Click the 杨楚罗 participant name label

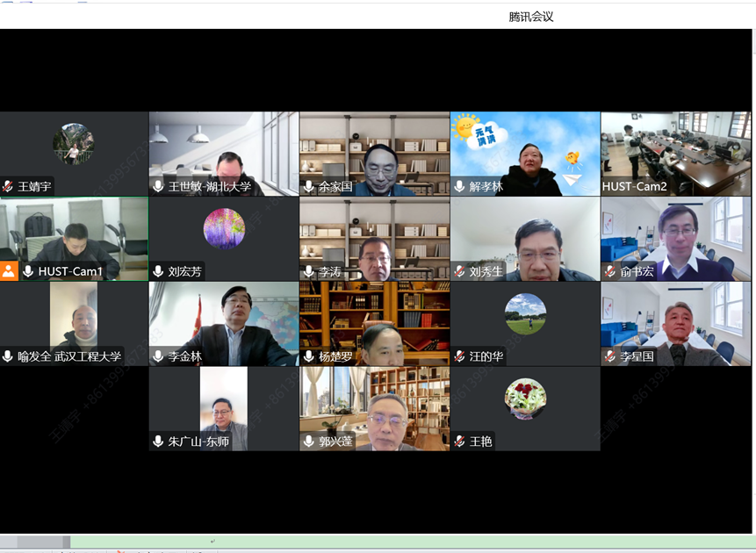335,356
